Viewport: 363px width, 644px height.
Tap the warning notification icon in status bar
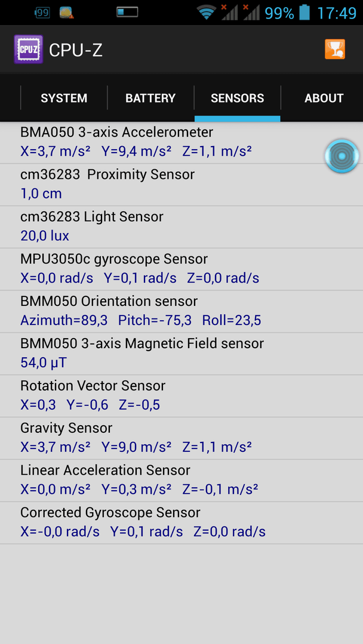click(67, 13)
